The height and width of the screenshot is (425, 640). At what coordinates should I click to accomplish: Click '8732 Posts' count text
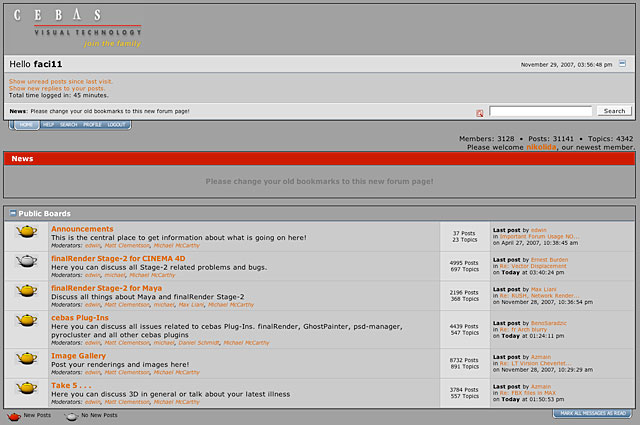[464, 360]
